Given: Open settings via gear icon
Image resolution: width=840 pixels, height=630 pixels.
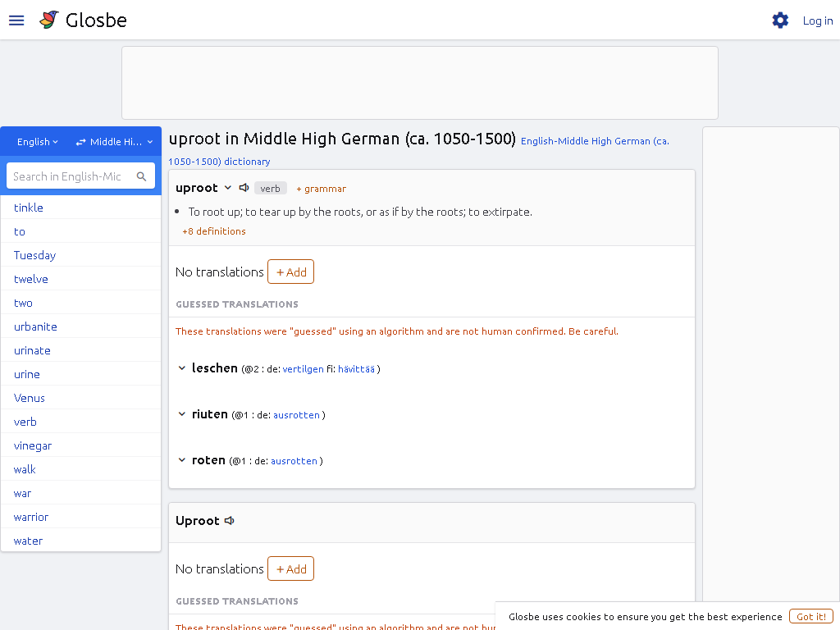Looking at the screenshot, I should click(x=780, y=21).
